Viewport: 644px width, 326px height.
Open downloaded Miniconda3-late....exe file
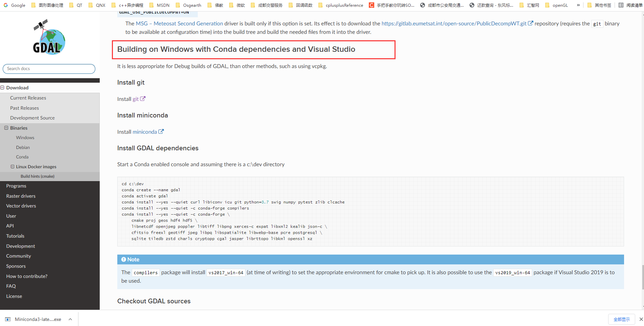(38, 319)
